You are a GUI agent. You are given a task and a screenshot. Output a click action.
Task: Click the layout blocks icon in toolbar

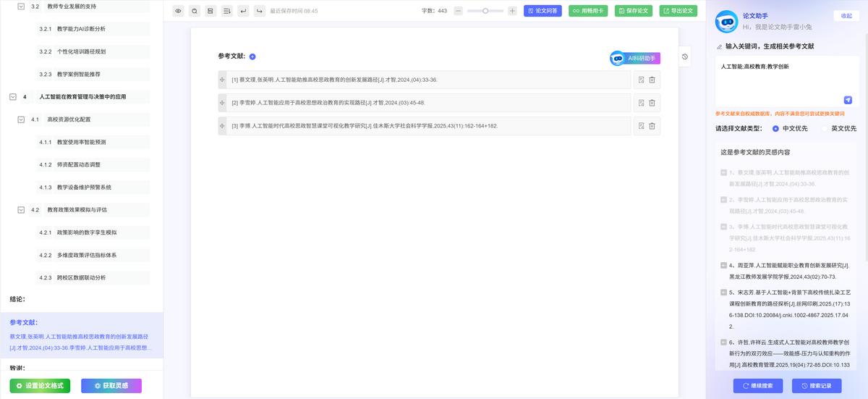pos(210,11)
